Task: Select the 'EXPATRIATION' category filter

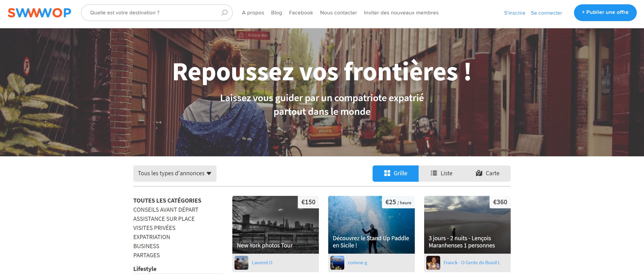Action: (x=152, y=237)
